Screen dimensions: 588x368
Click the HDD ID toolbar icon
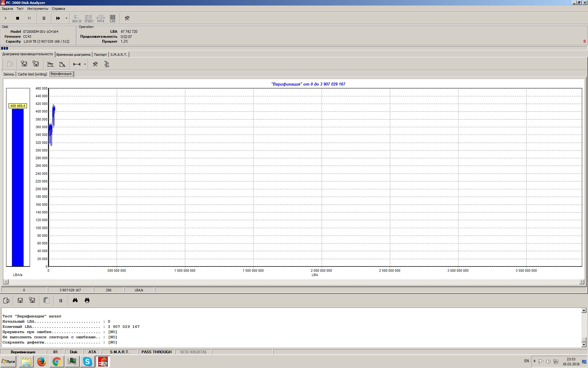coord(77,19)
